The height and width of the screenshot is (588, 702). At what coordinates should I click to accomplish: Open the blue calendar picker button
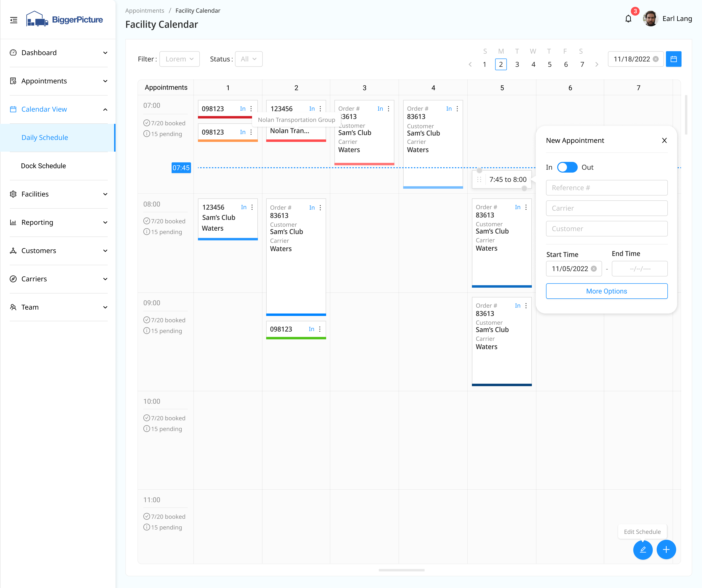pyautogui.click(x=673, y=59)
